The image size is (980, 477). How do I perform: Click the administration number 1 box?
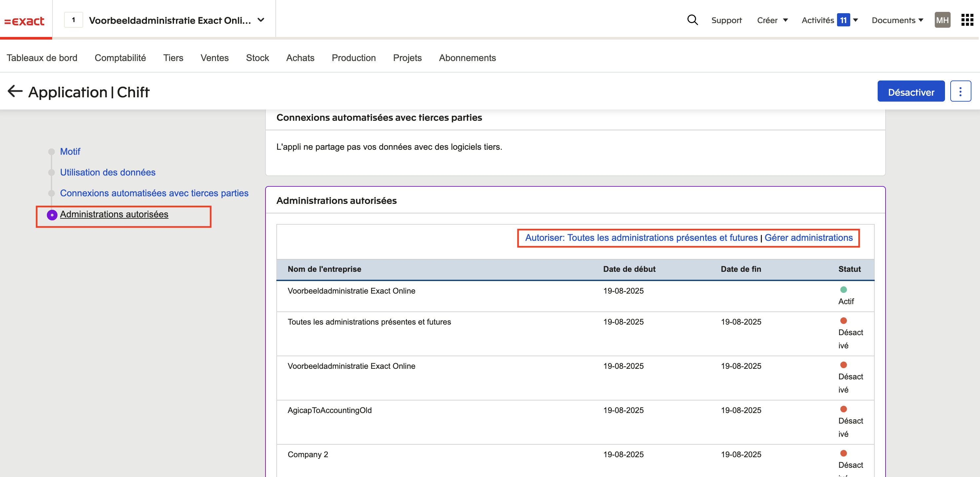[73, 20]
